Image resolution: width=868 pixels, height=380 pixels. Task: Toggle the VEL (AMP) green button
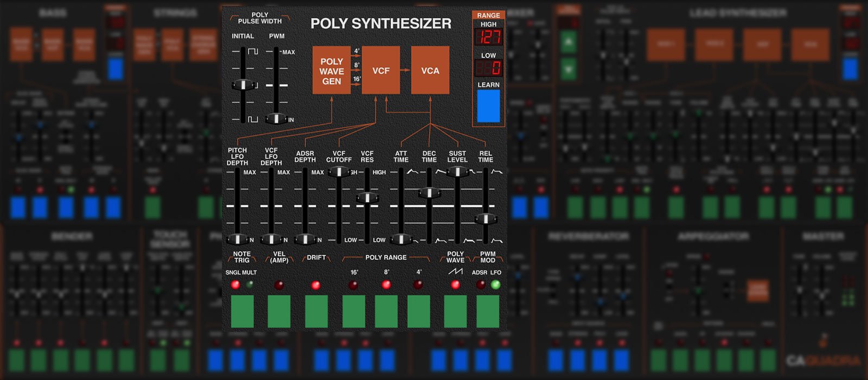(x=279, y=312)
